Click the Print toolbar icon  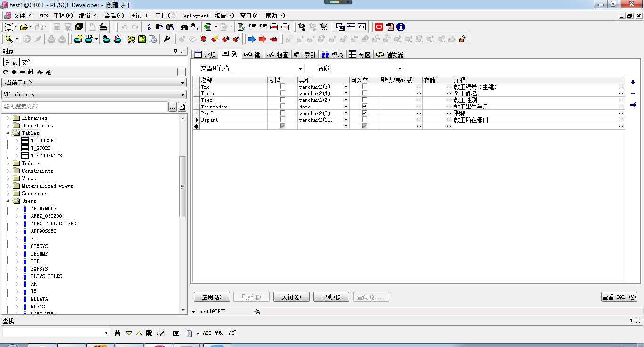pos(93,27)
